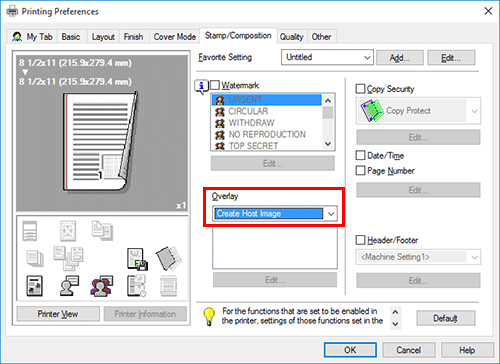Click the watermark list scrollbar down arrow
Image resolution: width=500 pixels, height=364 pixels.
pos(328,144)
